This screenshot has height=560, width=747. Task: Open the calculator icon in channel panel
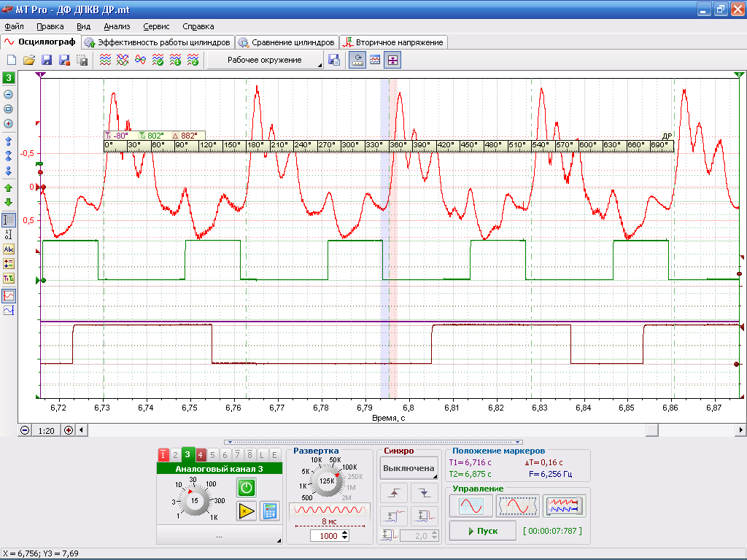tap(270, 511)
